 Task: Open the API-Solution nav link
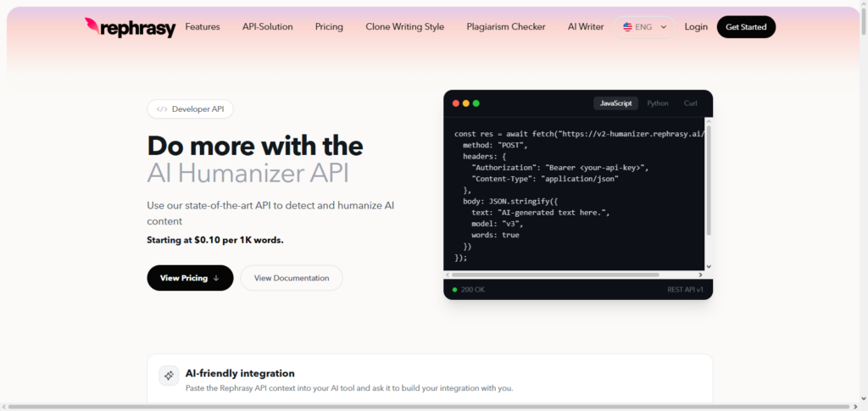tap(267, 26)
